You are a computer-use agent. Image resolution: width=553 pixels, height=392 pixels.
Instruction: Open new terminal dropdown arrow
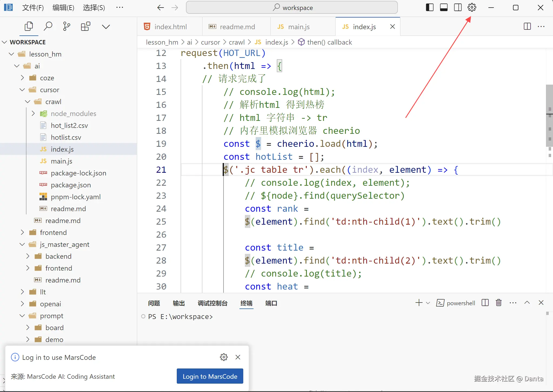pyautogui.click(x=428, y=303)
